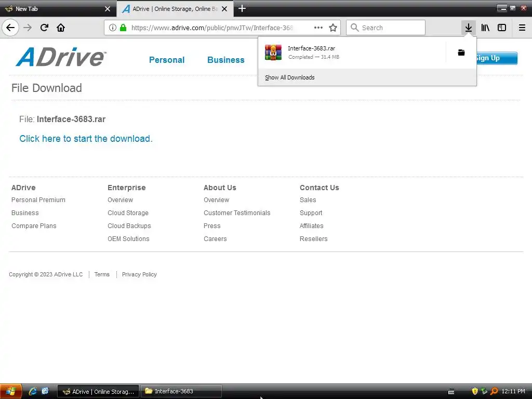Open Personal Premium footer link
532x399 pixels.
[38, 200]
